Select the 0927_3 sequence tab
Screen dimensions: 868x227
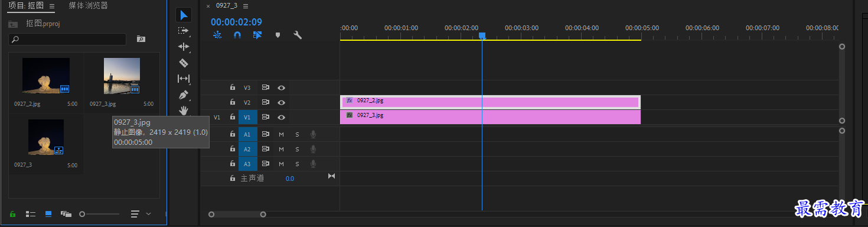pyautogui.click(x=226, y=6)
